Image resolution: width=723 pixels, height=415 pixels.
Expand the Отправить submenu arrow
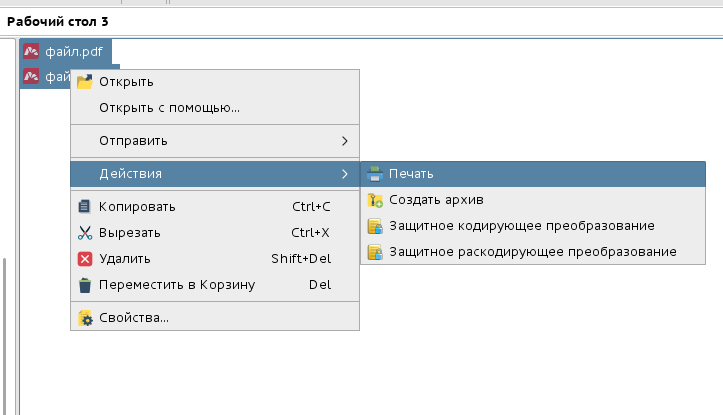click(x=345, y=140)
